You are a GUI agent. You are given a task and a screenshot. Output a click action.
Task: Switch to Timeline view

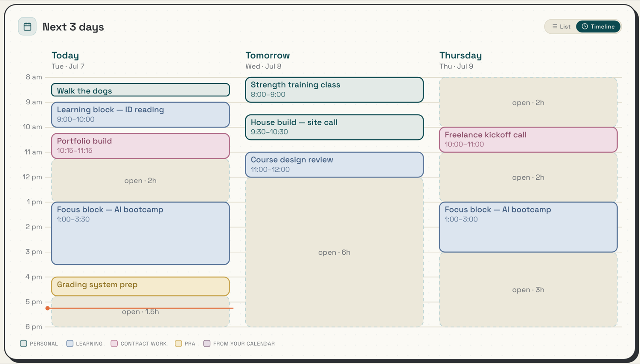click(598, 26)
